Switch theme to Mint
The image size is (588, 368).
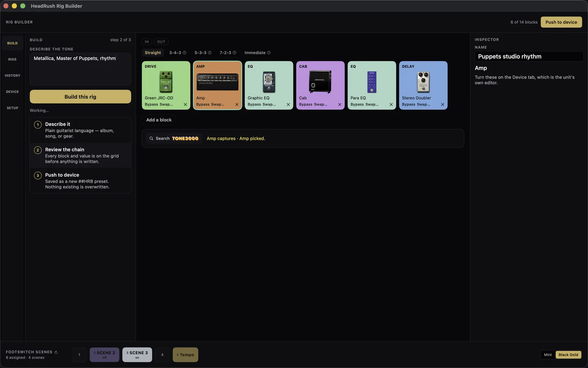pyautogui.click(x=548, y=355)
